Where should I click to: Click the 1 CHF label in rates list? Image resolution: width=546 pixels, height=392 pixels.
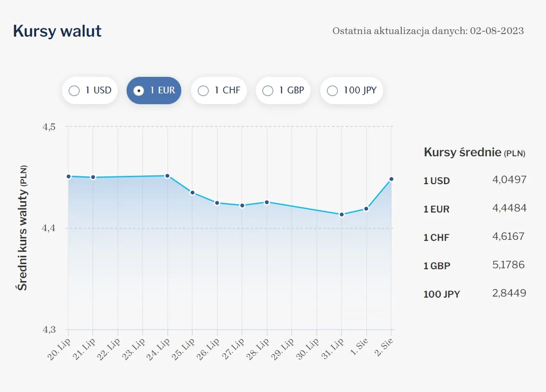pyautogui.click(x=436, y=238)
